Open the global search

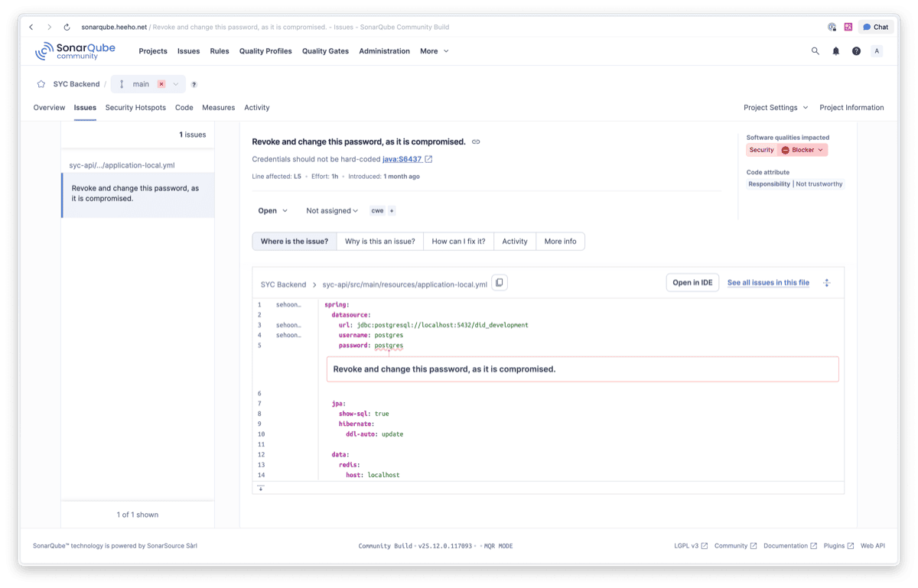[815, 51]
